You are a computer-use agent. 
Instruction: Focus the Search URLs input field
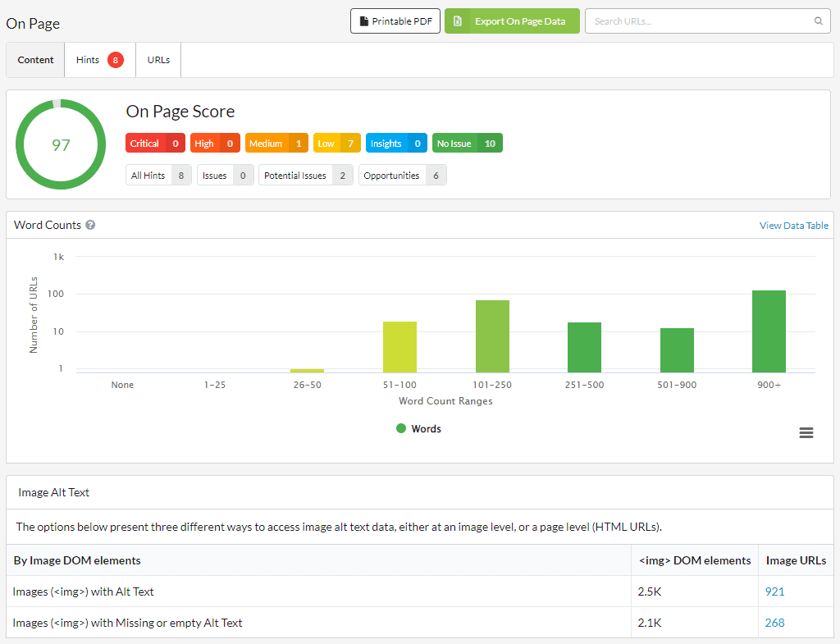pos(708,21)
